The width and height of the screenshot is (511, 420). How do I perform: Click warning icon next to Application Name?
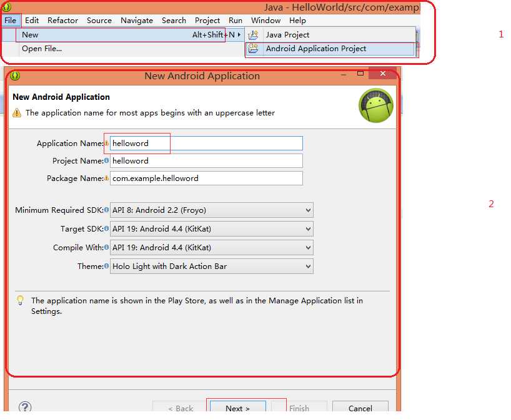click(107, 143)
